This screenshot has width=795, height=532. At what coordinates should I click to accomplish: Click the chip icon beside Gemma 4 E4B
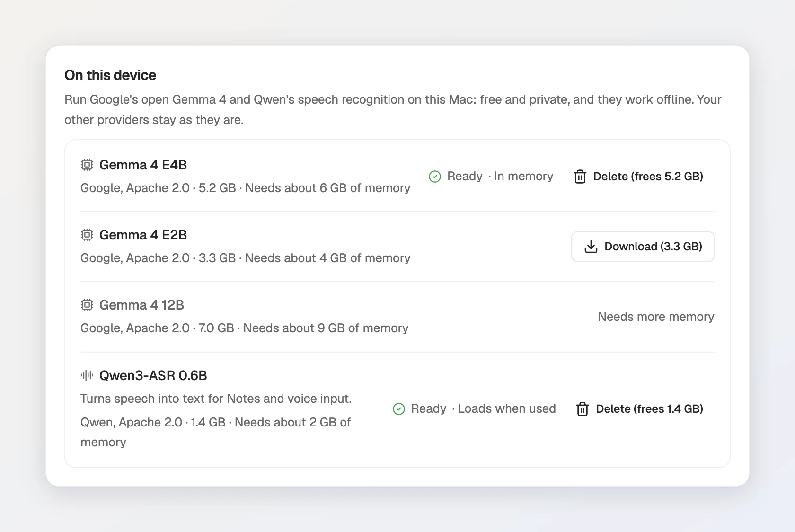pos(87,165)
